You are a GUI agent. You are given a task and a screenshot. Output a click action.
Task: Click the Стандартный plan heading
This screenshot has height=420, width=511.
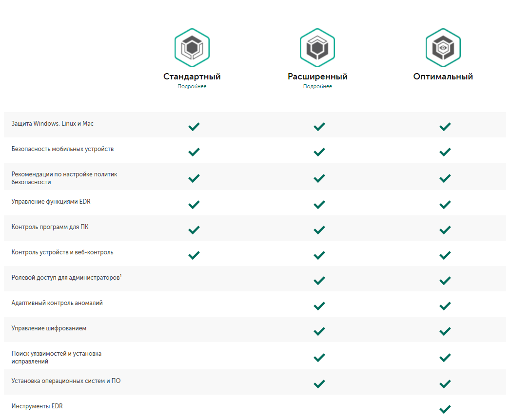(192, 76)
